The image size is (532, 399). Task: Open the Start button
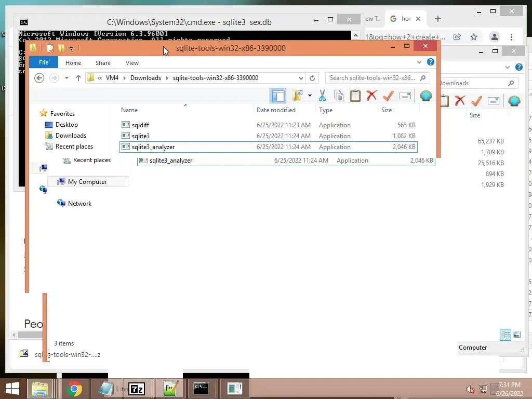pyautogui.click(x=12, y=389)
